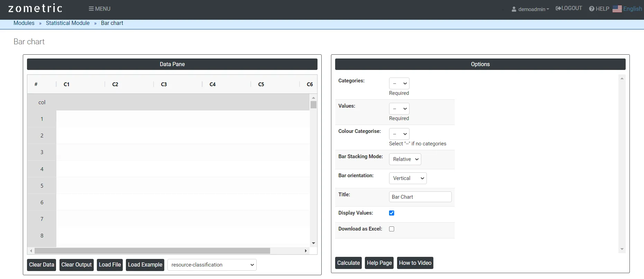Click the data grid vertical scrollbar thumb
This screenshot has width=644, height=279.
coord(313,105)
